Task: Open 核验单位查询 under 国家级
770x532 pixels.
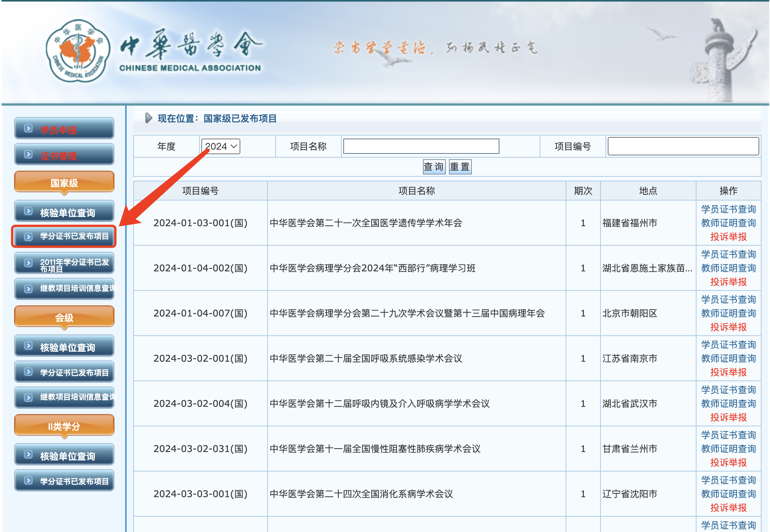Action: [x=64, y=211]
